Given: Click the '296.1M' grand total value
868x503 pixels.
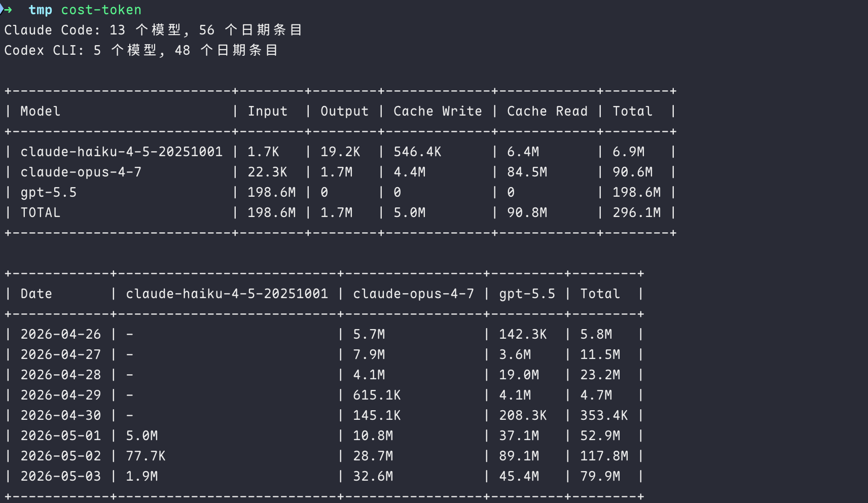Looking at the screenshot, I should (637, 212).
